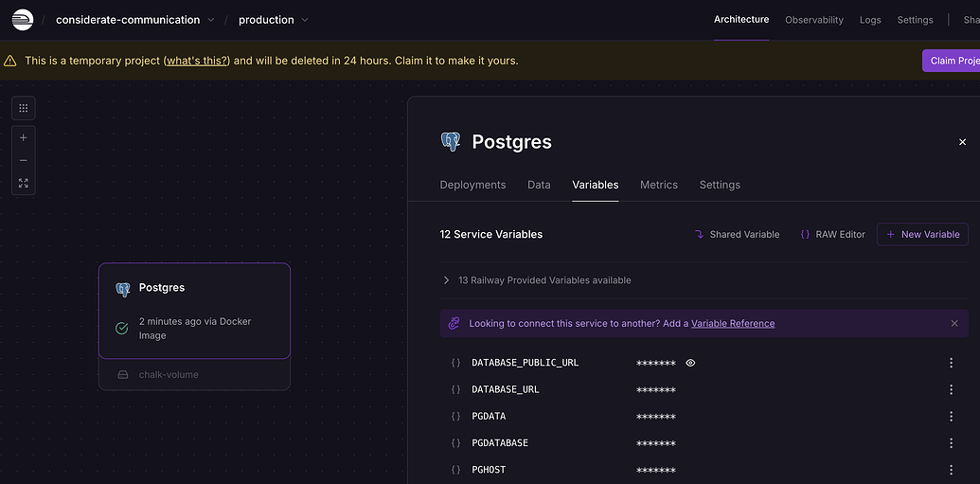Open Observability in the top navigation

point(813,20)
